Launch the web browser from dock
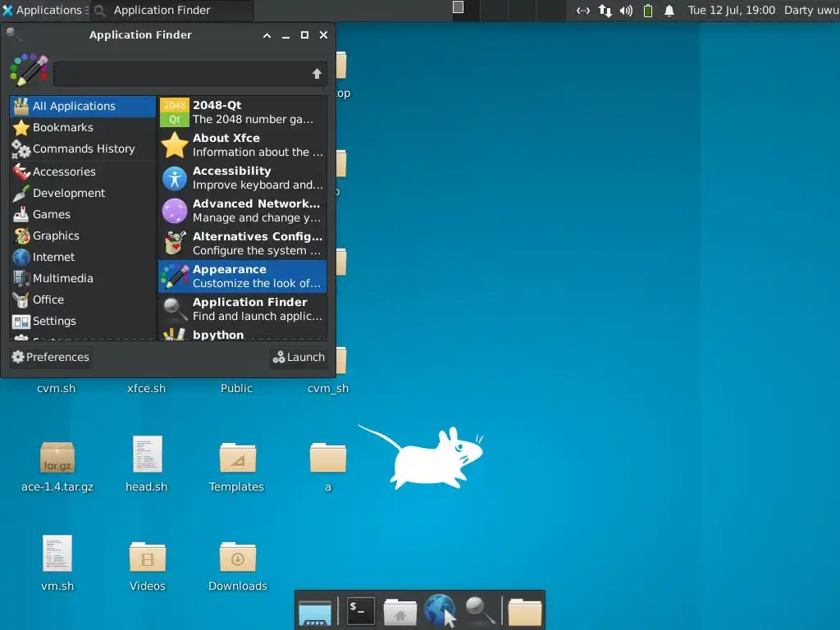 pos(440,609)
